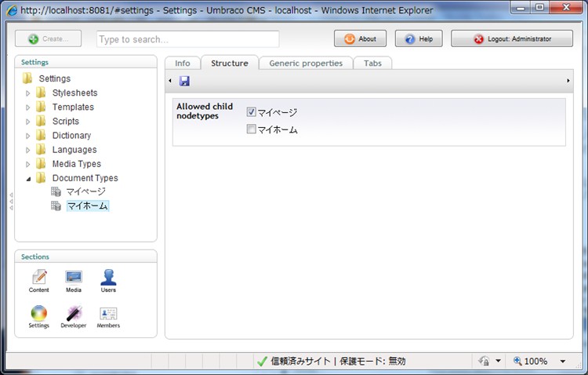
Task: Click the Document Types folder icon
Action: [41, 177]
